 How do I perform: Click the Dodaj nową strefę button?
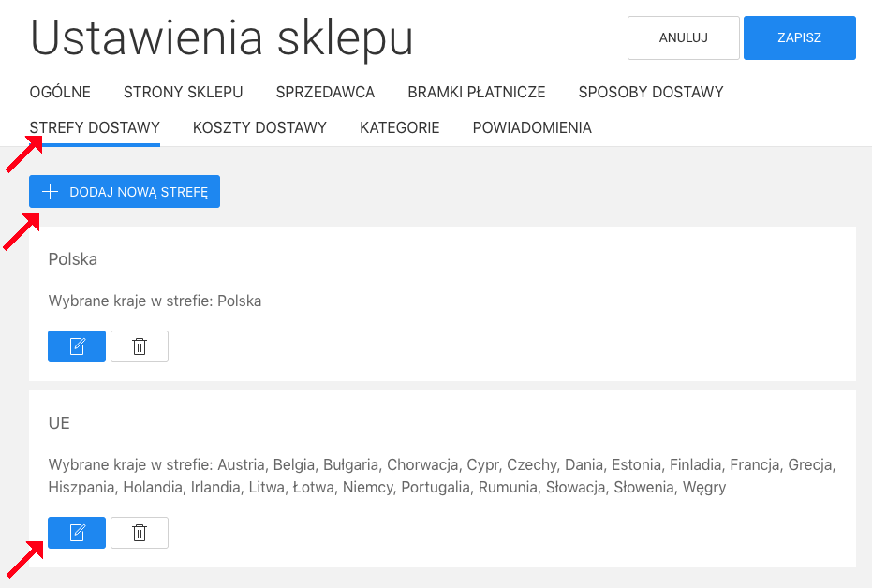point(125,191)
